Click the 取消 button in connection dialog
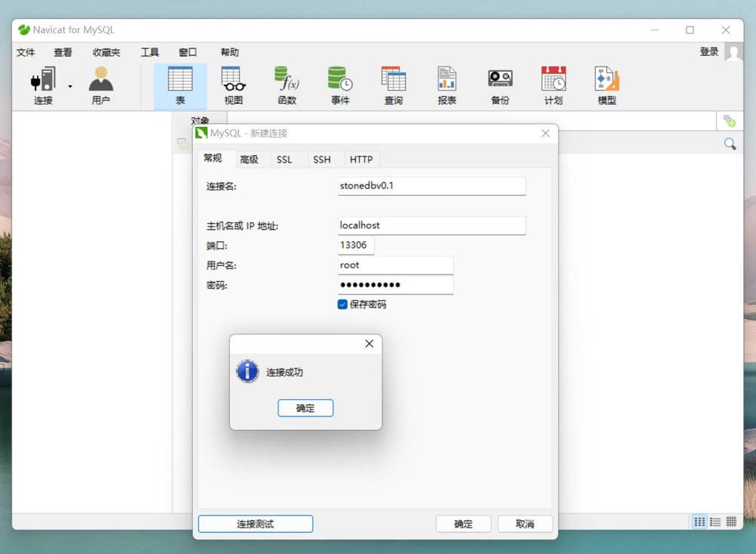 coord(525,524)
